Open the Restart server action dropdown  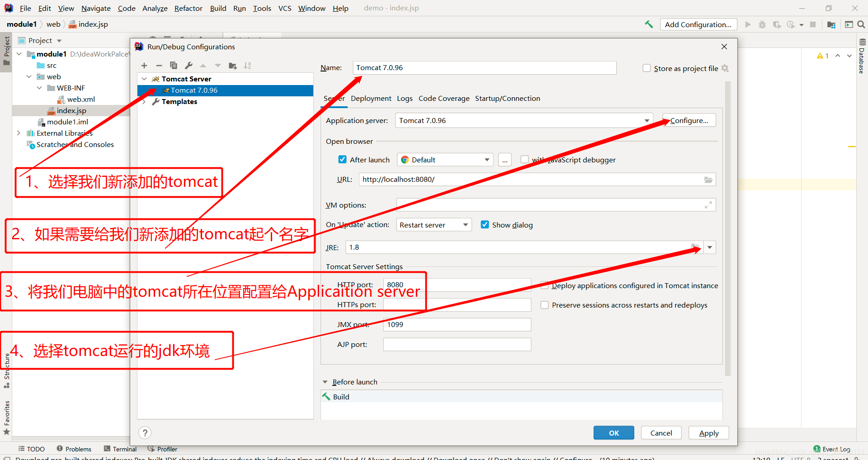pos(434,225)
